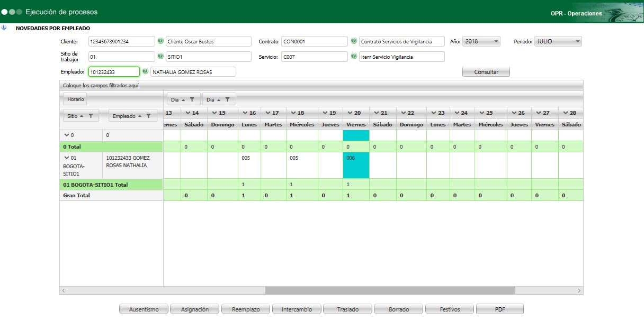Click the Jueves 19 column header
Image resolution: width=644 pixels, height=330 pixels.
pos(330,124)
